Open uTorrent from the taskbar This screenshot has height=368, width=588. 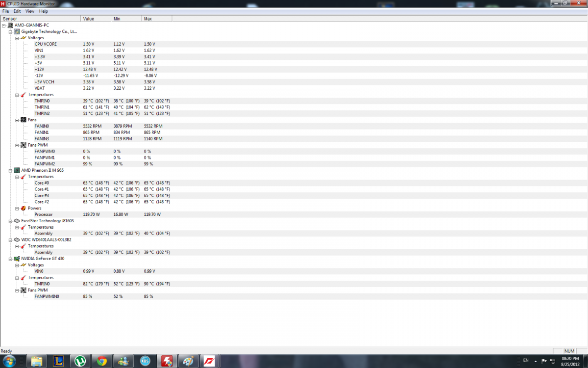(80, 361)
